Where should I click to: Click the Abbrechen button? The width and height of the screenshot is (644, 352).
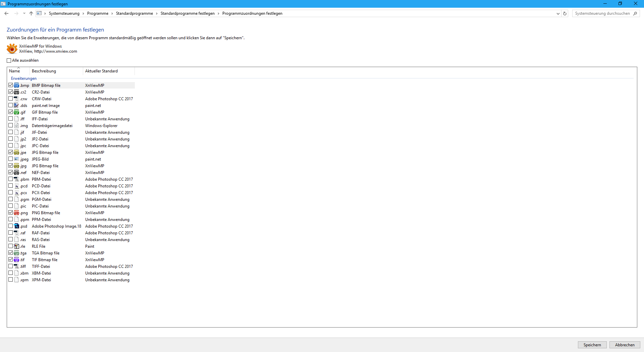[x=625, y=345]
